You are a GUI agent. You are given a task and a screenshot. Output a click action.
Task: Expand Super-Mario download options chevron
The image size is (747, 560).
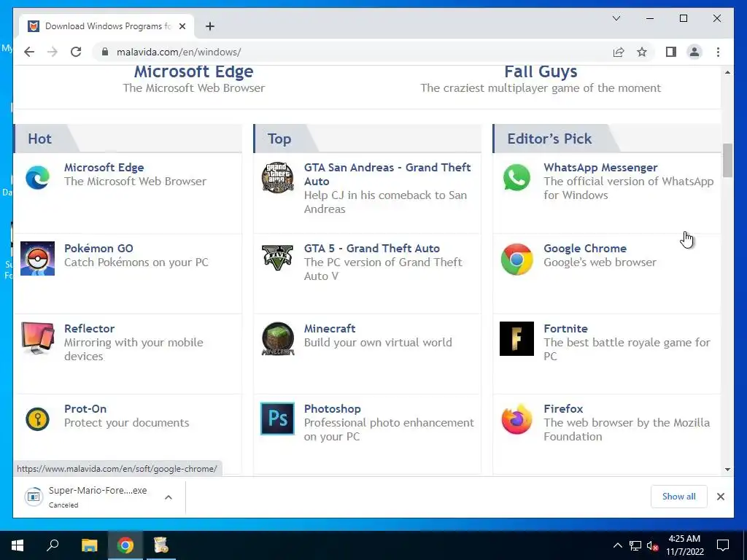coord(169,497)
